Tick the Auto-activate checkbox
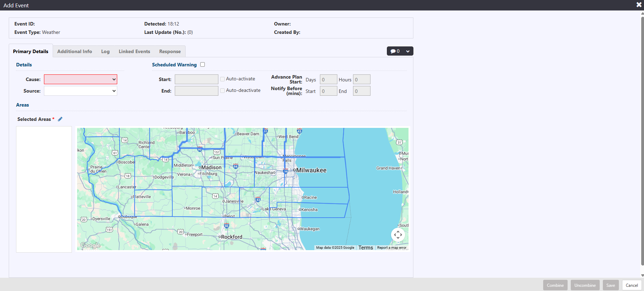644x291 pixels. (x=222, y=79)
